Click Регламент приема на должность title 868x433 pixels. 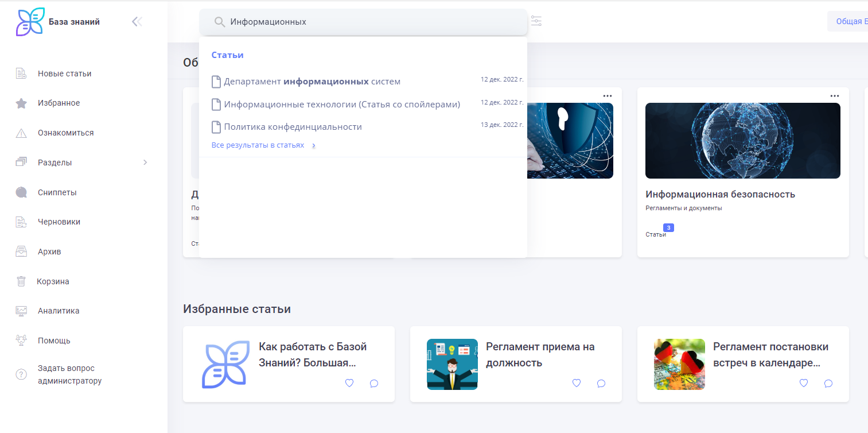click(x=540, y=355)
